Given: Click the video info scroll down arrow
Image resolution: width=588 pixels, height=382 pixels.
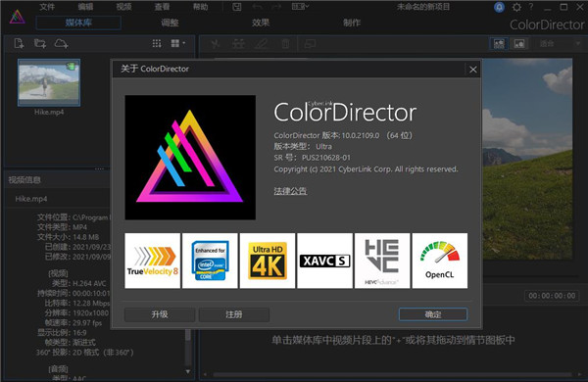Looking at the screenshot, I should (x=188, y=371).
